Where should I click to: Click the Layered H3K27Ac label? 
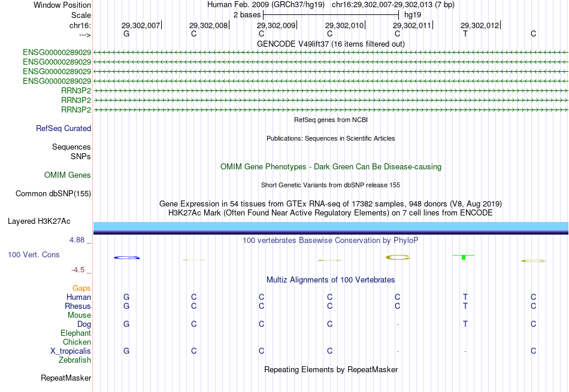[39, 221]
